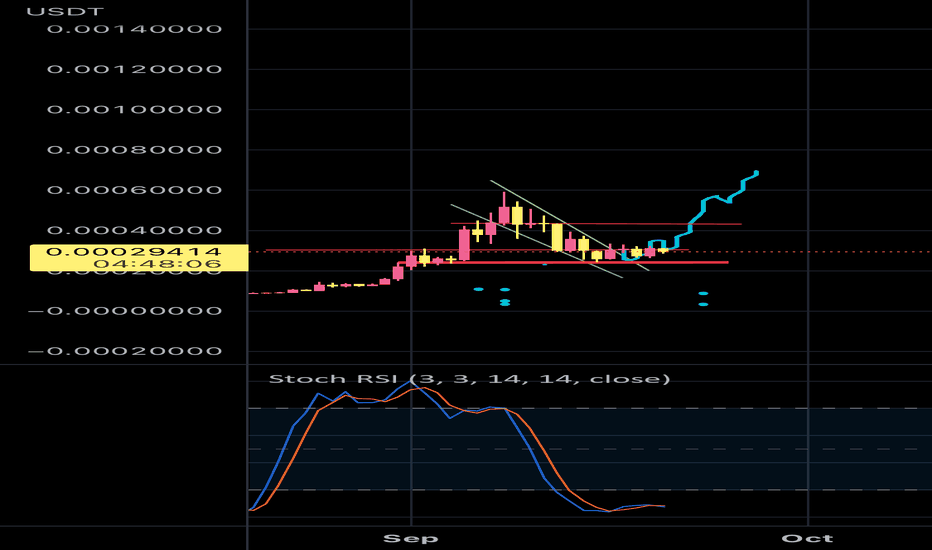Image resolution: width=932 pixels, height=550 pixels.
Task: Click the Sep label on time axis
Action: coord(411,539)
